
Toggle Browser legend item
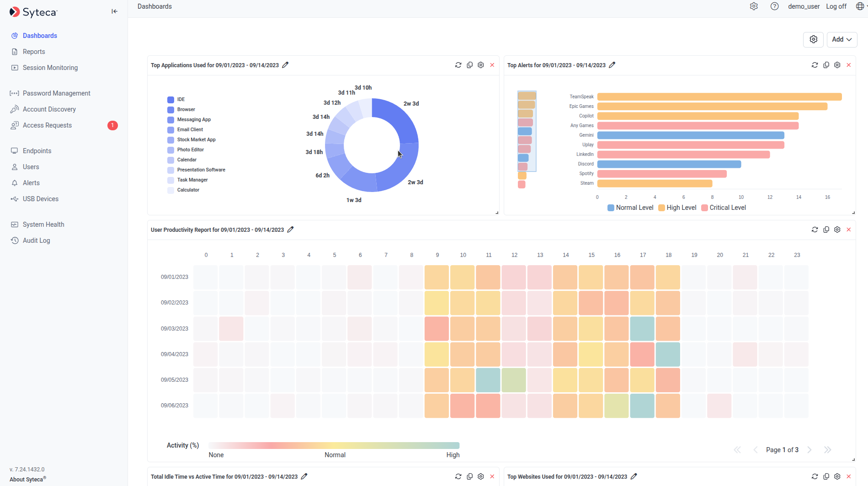coord(181,109)
